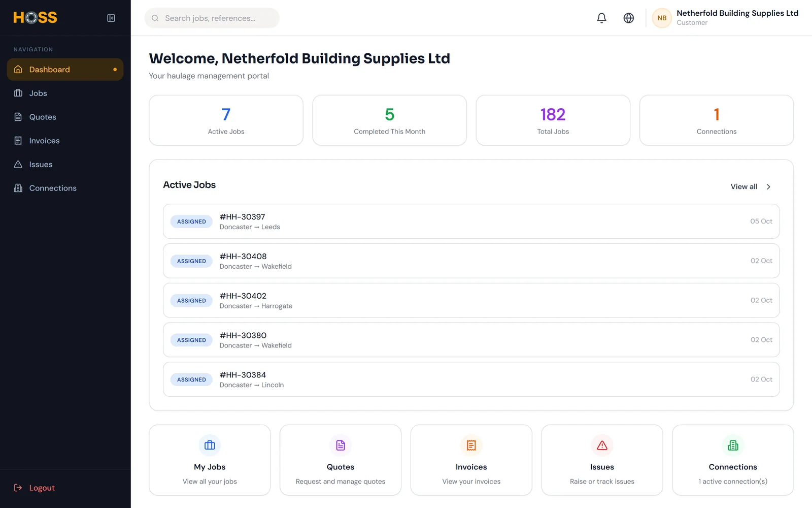Screen dimensions: 812x508
Task: Click the briefcase icon in My Jobs card
Action: (210, 446)
